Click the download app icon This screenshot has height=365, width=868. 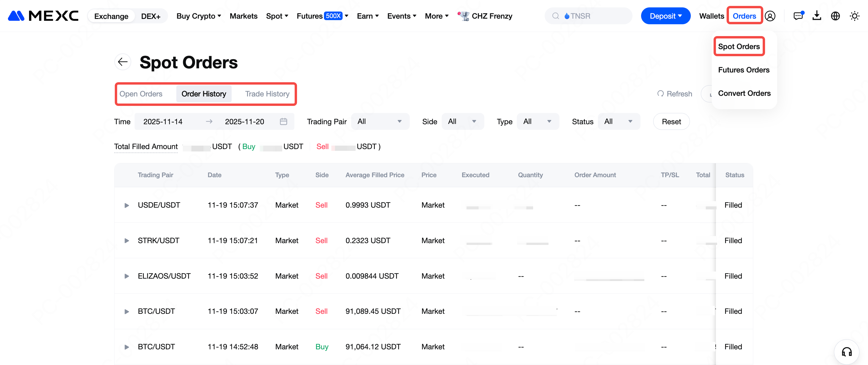click(817, 16)
